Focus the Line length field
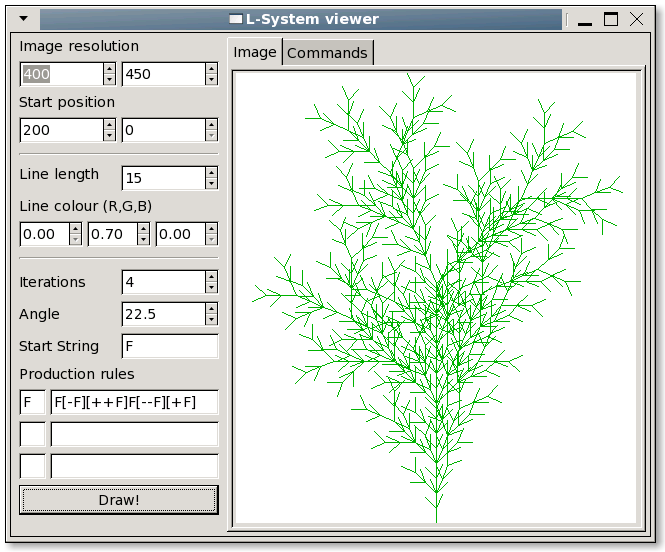The height and width of the screenshot is (552, 665). [164, 178]
